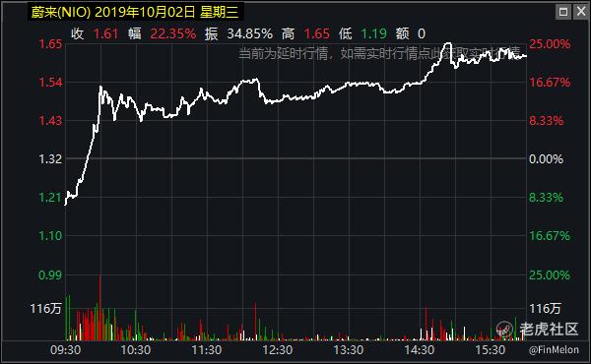This screenshot has height=364, width=591.
Task: Click the 1.54 price axis label
Action: [50, 83]
